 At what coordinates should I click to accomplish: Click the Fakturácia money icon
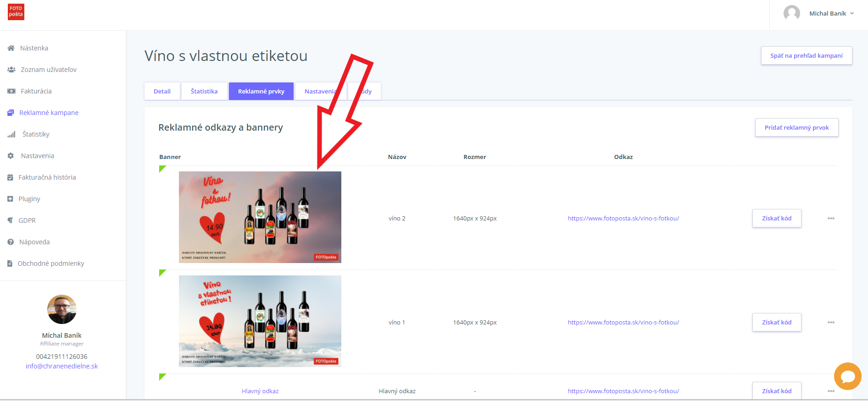(11, 91)
